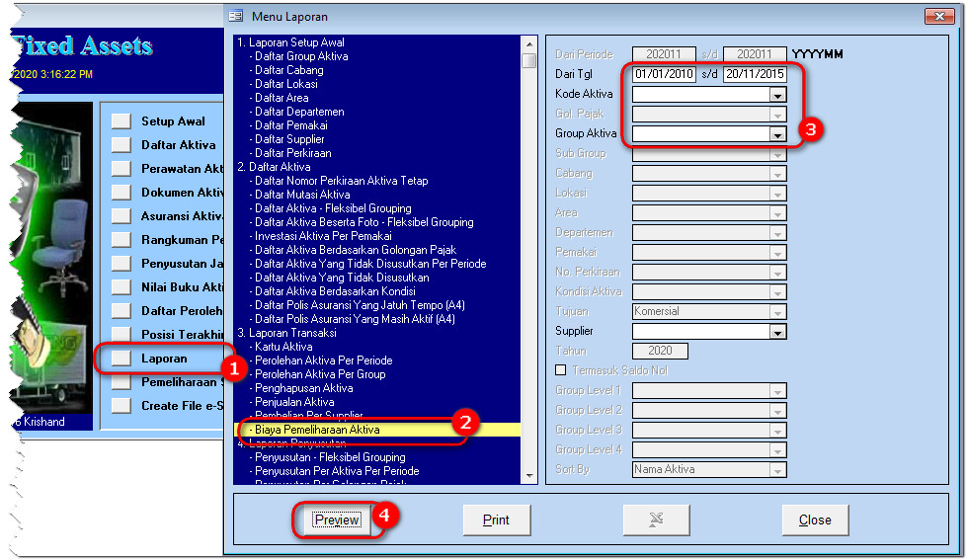Click the Dari Tgl start date field
This screenshot has width=967, height=560.
tap(664, 74)
